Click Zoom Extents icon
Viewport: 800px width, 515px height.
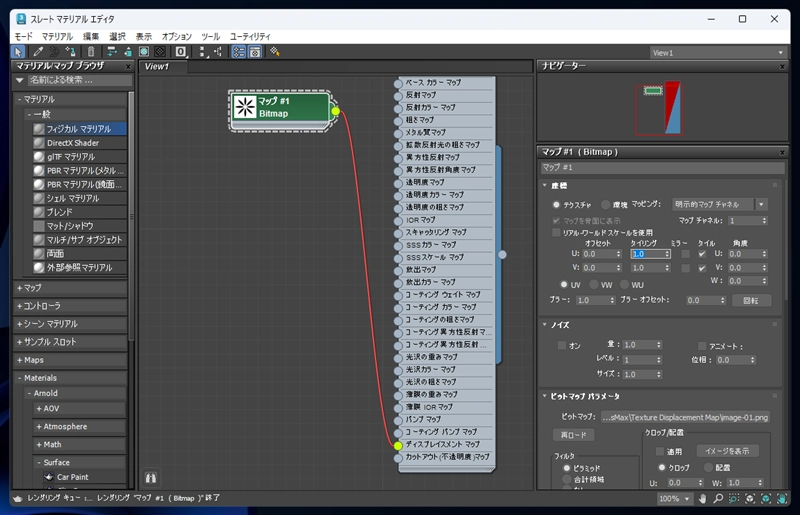coord(749,499)
